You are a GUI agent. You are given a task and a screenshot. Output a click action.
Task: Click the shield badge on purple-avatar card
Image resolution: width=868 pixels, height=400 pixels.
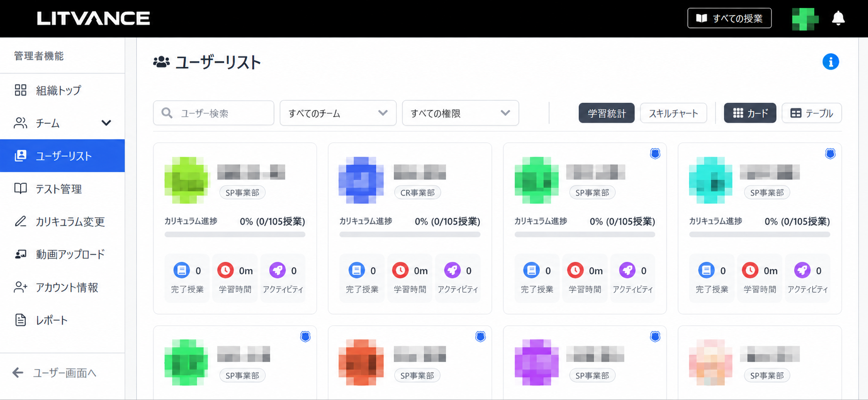pyautogui.click(x=655, y=337)
